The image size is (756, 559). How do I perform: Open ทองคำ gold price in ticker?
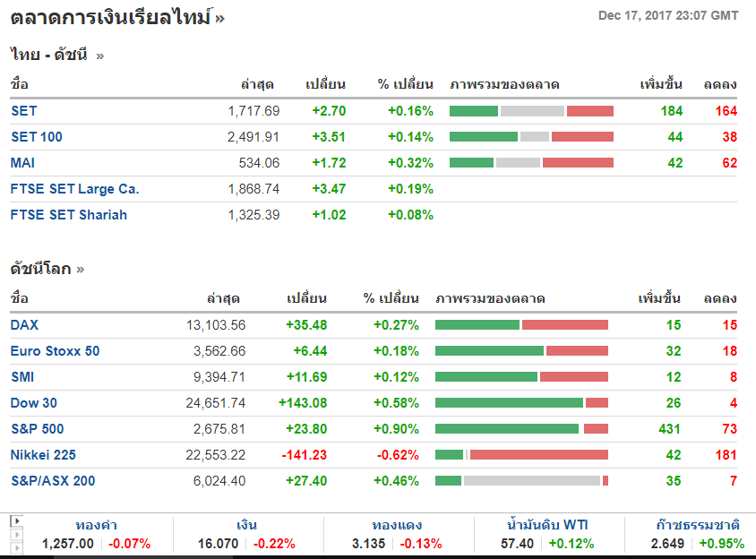97,525
